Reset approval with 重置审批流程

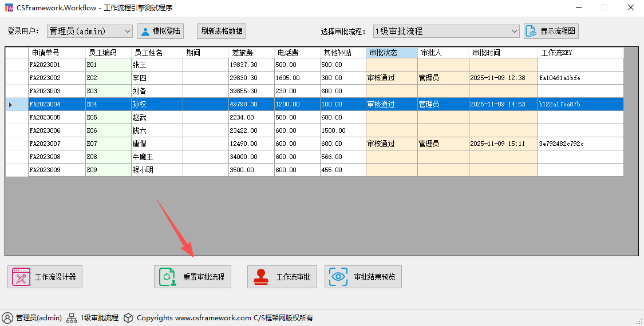[192, 277]
